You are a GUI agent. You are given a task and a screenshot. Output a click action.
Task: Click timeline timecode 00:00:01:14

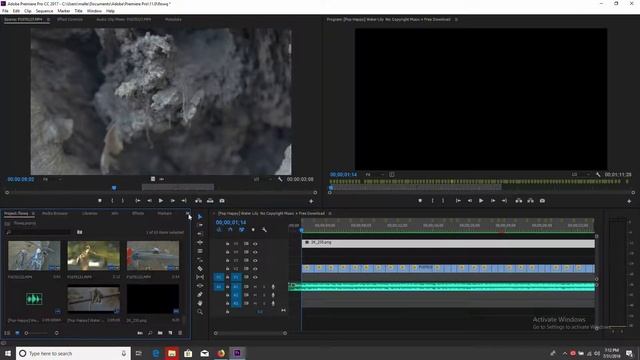(x=231, y=222)
